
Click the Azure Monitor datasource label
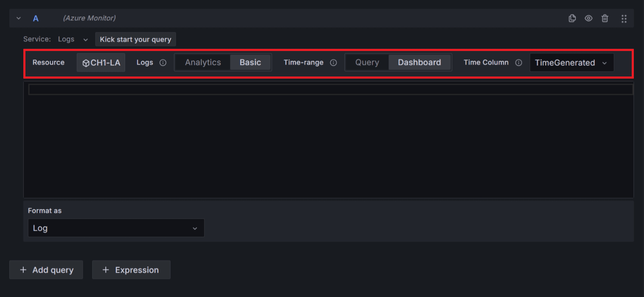[x=89, y=18]
